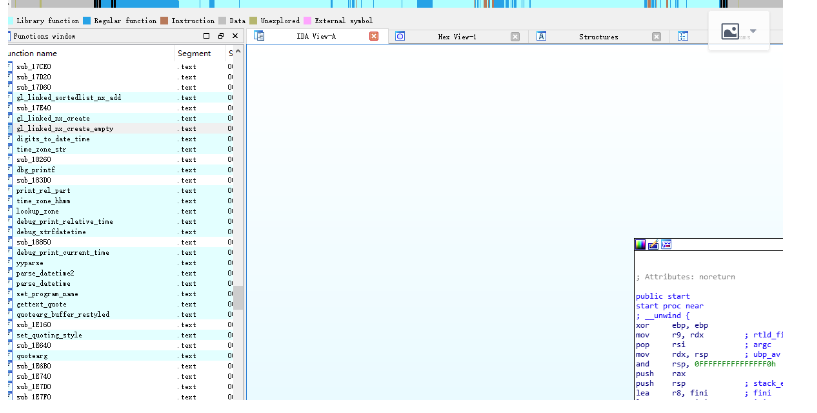Click the graph node color icon
Image resolution: width=817 pixels, height=413 pixels.
pyautogui.click(x=640, y=244)
